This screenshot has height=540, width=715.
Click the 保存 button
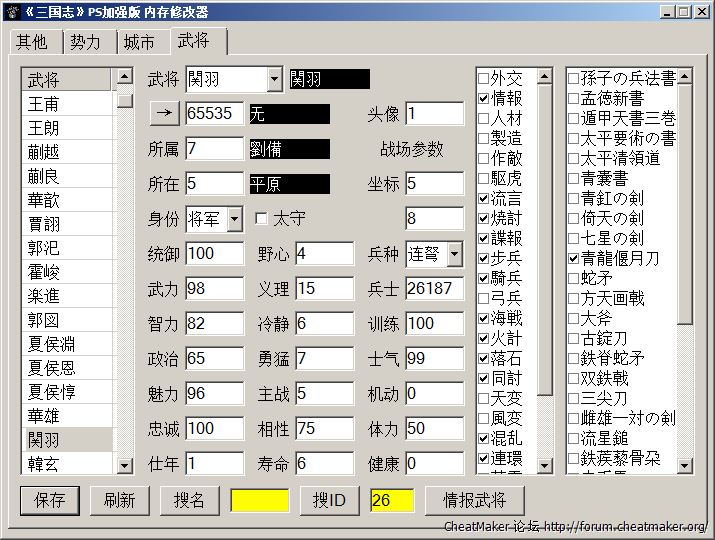point(49,500)
